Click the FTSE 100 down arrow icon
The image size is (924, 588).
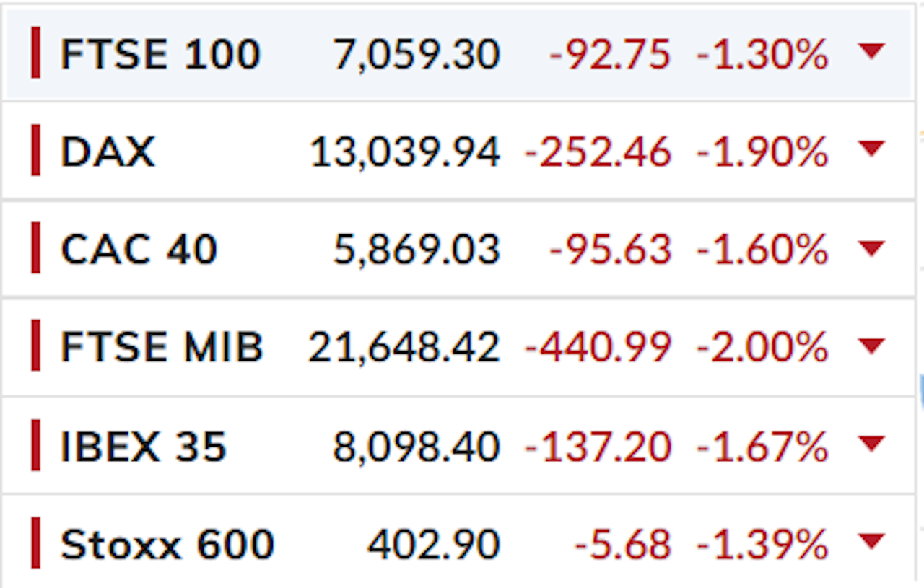pos(871,51)
